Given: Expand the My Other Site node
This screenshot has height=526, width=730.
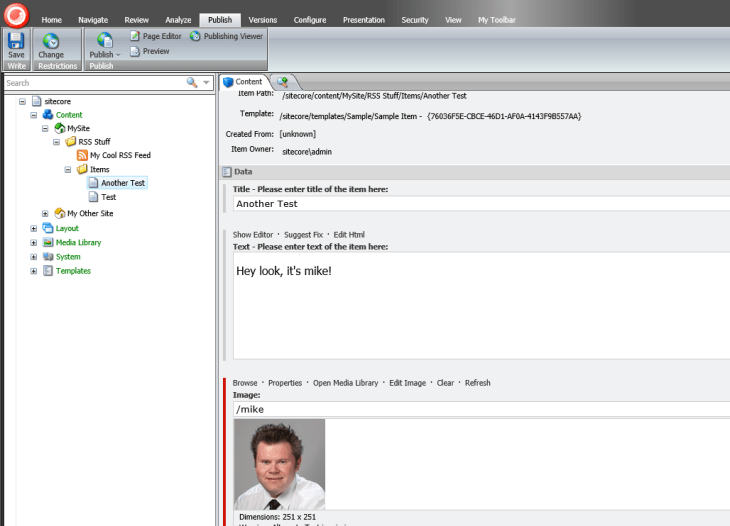Looking at the screenshot, I should pos(45,213).
